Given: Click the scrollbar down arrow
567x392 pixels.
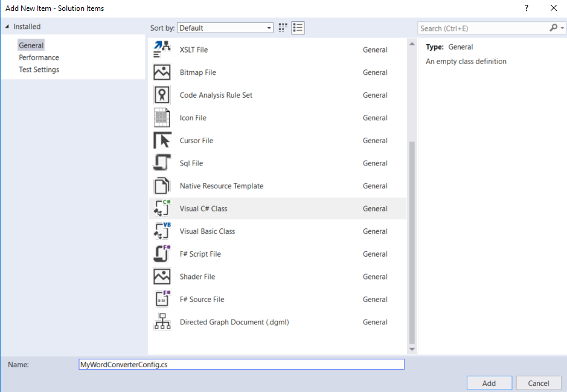Looking at the screenshot, I should (x=411, y=349).
